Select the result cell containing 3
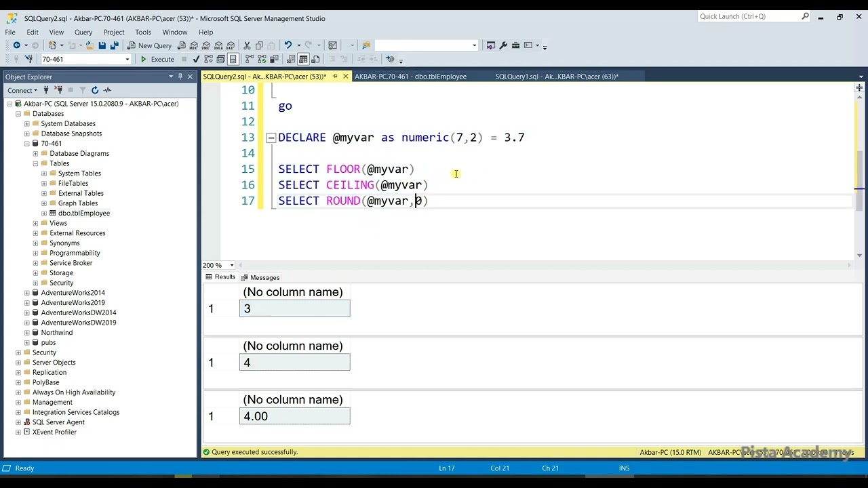Screen dimensions: 868x488 [295, 308]
